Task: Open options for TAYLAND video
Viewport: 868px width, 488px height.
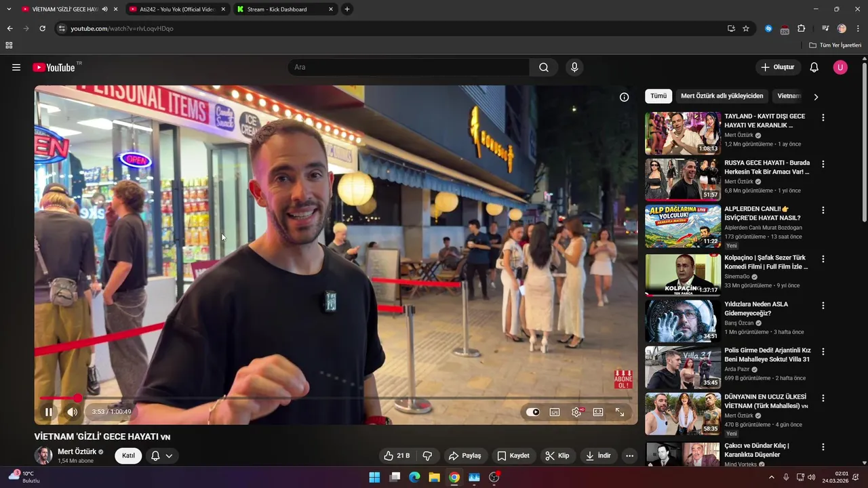Action: [x=823, y=117]
